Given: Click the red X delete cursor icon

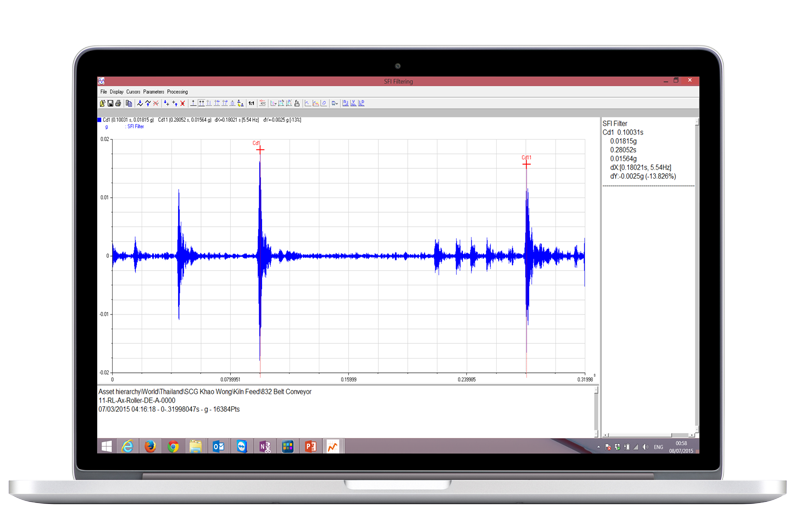Looking at the screenshot, I should point(182,103).
